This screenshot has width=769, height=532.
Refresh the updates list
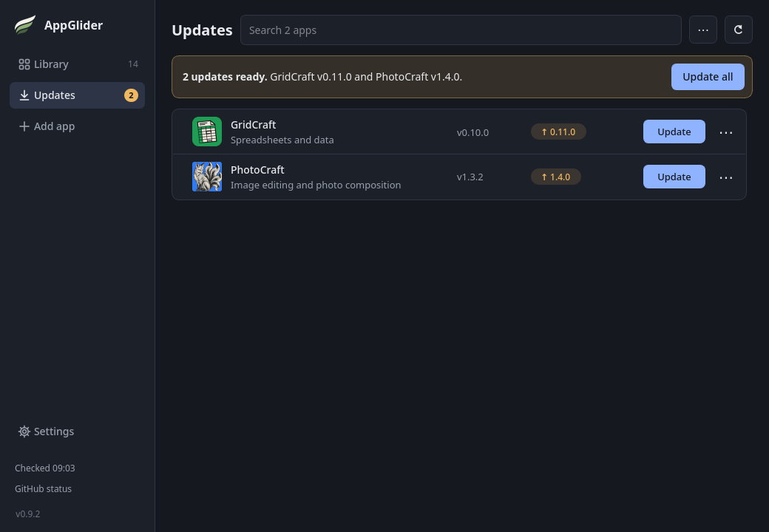[738, 30]
